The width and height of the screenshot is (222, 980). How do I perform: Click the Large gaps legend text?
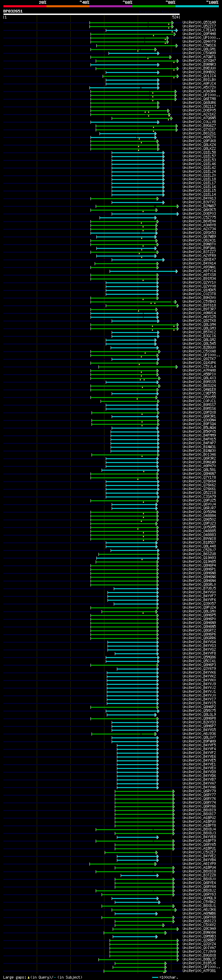(43, 977)
